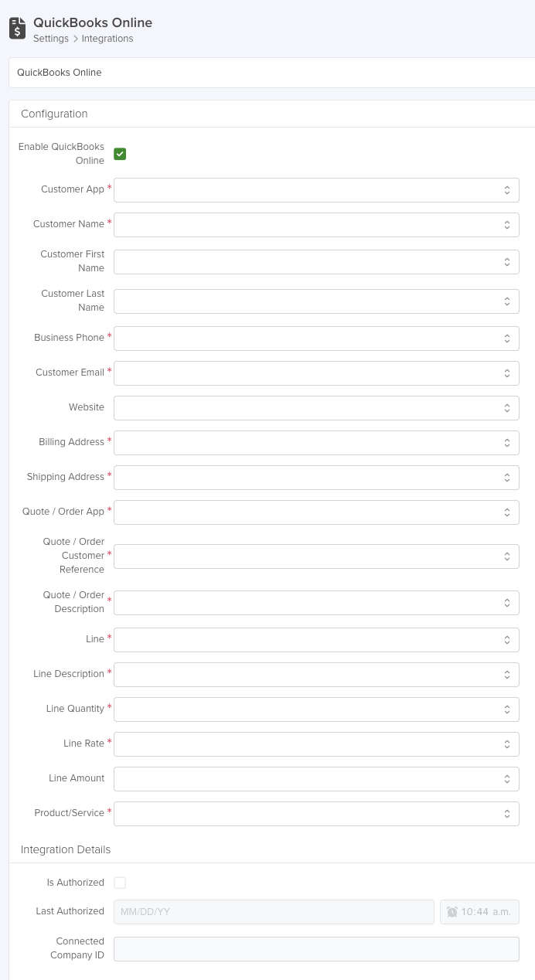Click the Customer App selector arrows icon
535x980 pixels.
(506, 190)
